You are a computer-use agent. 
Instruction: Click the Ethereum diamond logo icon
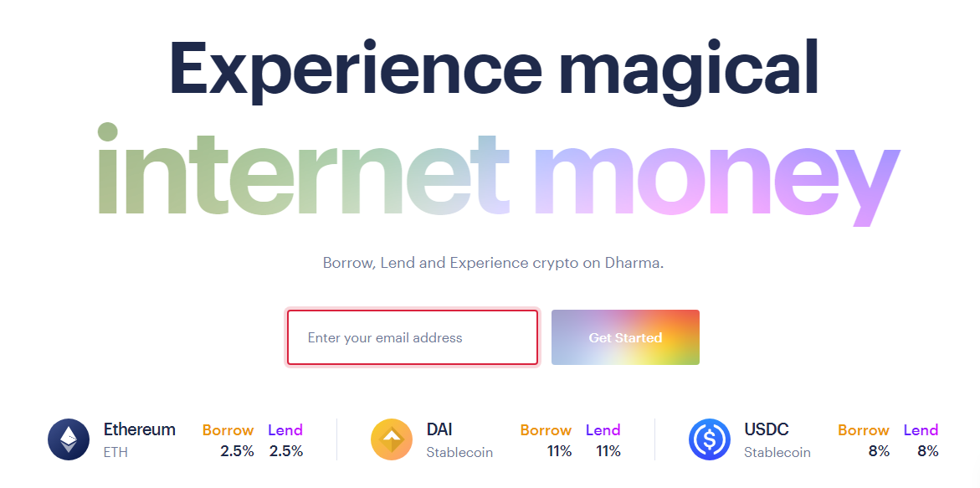point(69,439)
